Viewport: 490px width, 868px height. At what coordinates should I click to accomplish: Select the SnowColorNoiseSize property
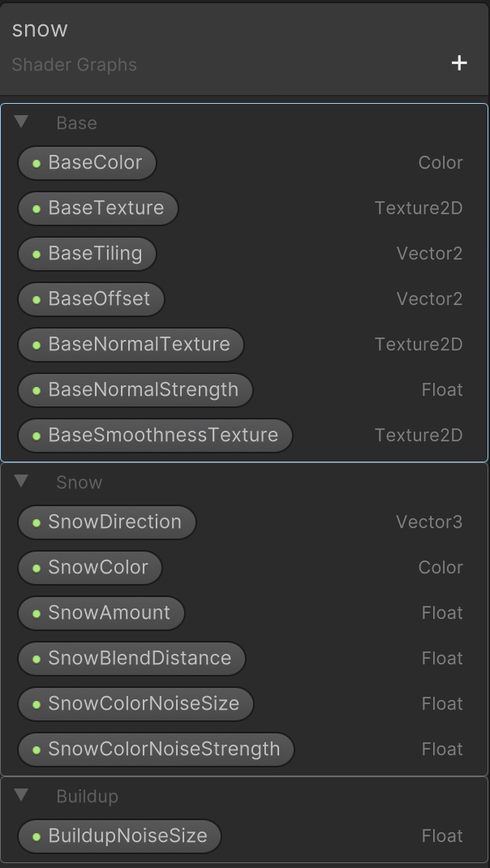click(135, 703)
